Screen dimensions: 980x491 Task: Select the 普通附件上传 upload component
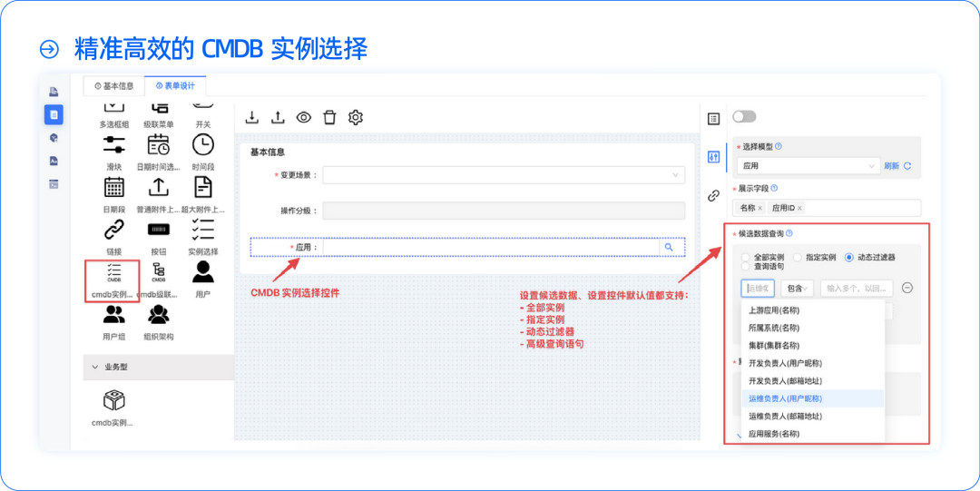(x=158, y=187)
